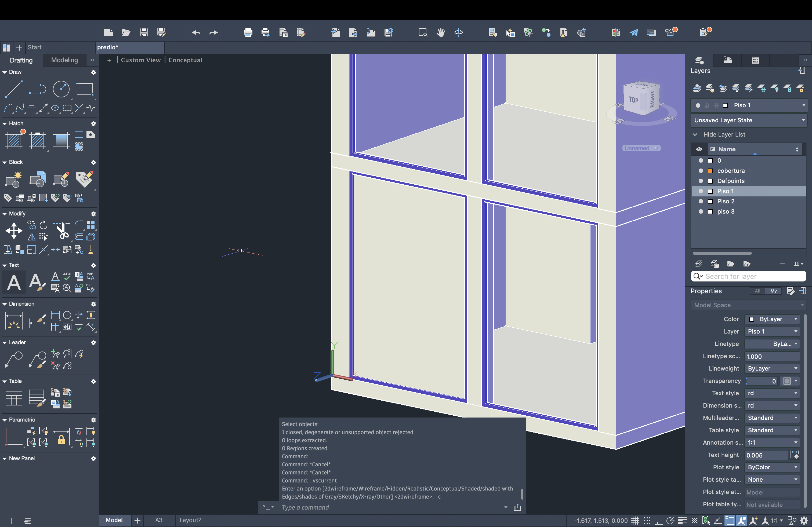Click the cobertura orange color swatch

(x=710, y=171)
